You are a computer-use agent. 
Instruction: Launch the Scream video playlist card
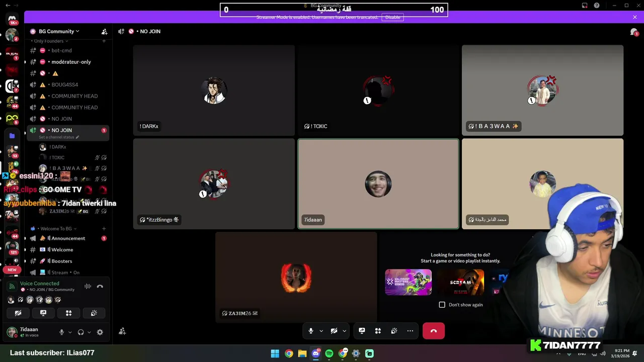click(x=460, y=282)
